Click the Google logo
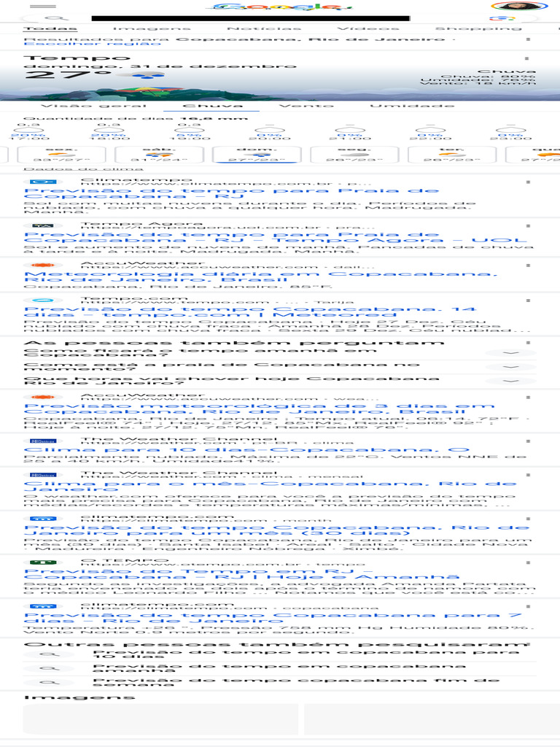 coord(281,7)
